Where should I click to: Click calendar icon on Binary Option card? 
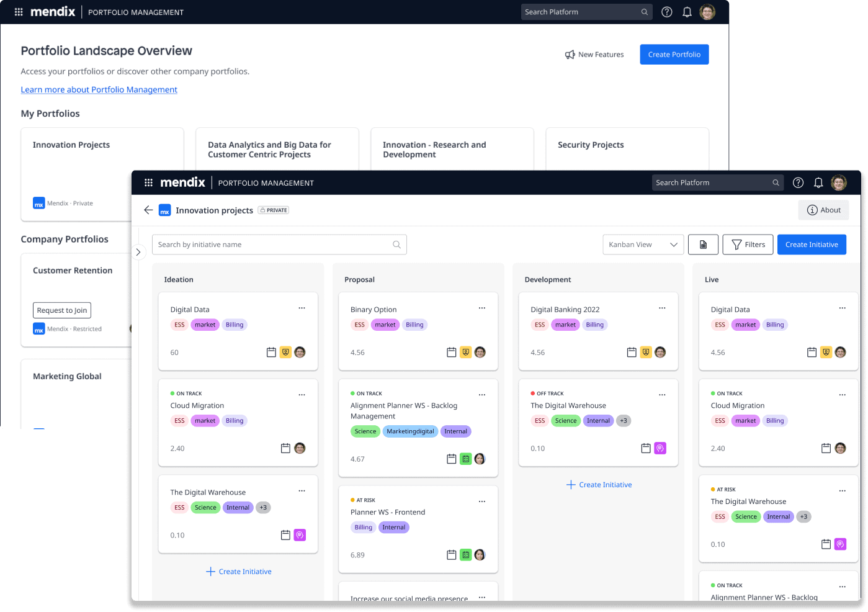click(x=452, y=353)
